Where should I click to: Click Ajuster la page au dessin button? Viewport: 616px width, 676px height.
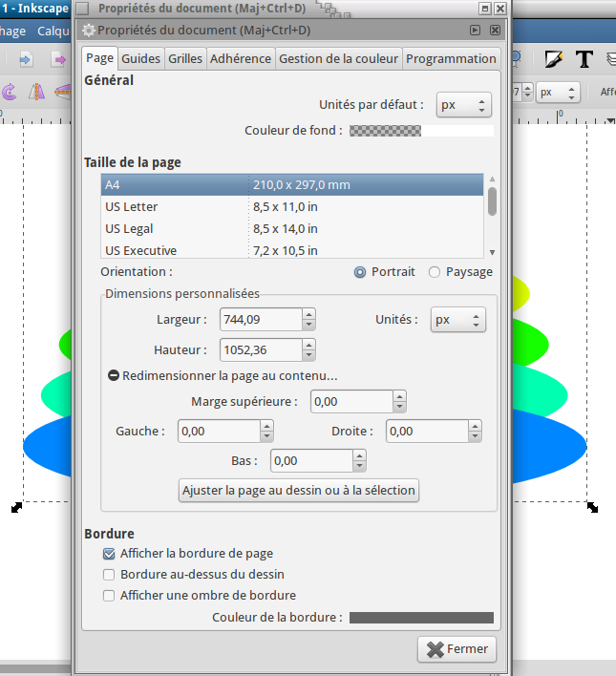pyautogui.click(x=299, y=491)
